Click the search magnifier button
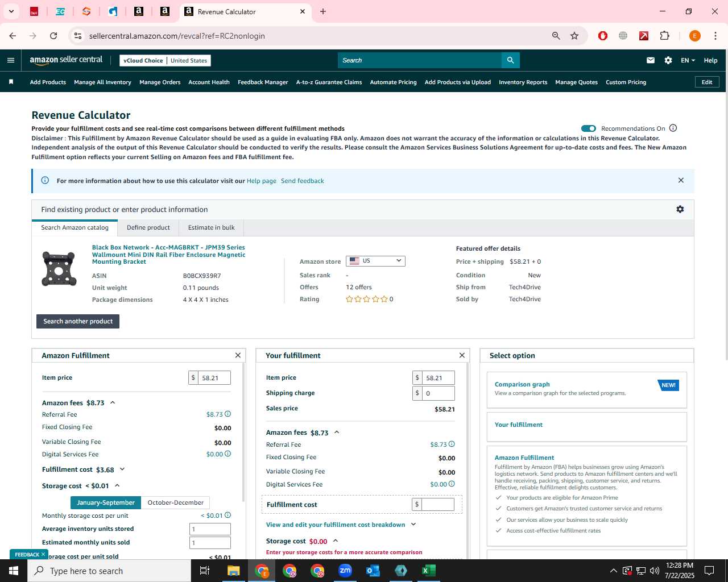 click(x=510, y=60)
